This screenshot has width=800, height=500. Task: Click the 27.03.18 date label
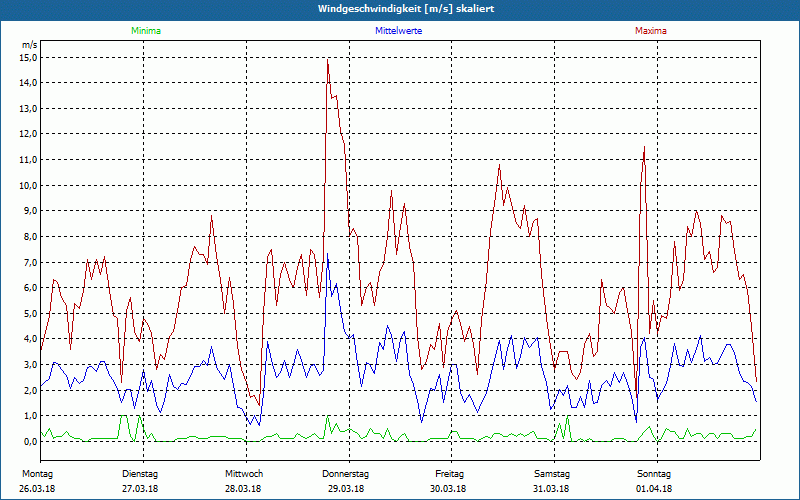coord(140,489)
